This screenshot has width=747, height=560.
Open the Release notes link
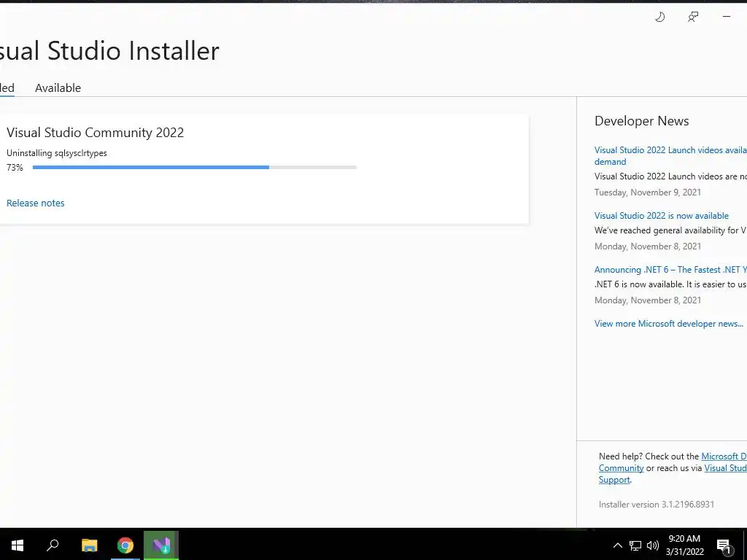(35, 203)
